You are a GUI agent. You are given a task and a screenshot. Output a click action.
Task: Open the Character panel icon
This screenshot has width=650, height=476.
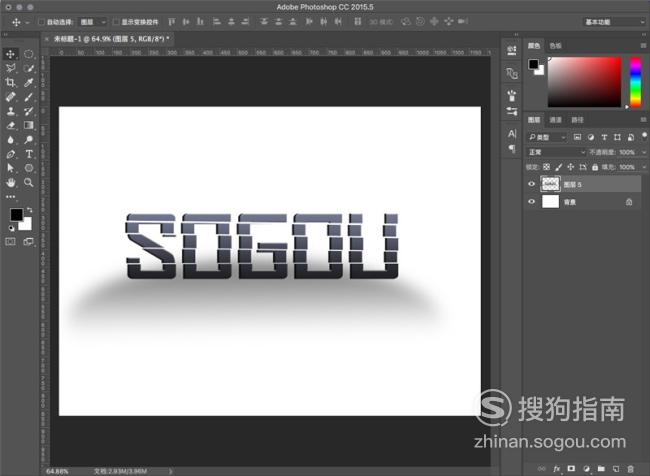pyautogui.click(x=512, y=134)
